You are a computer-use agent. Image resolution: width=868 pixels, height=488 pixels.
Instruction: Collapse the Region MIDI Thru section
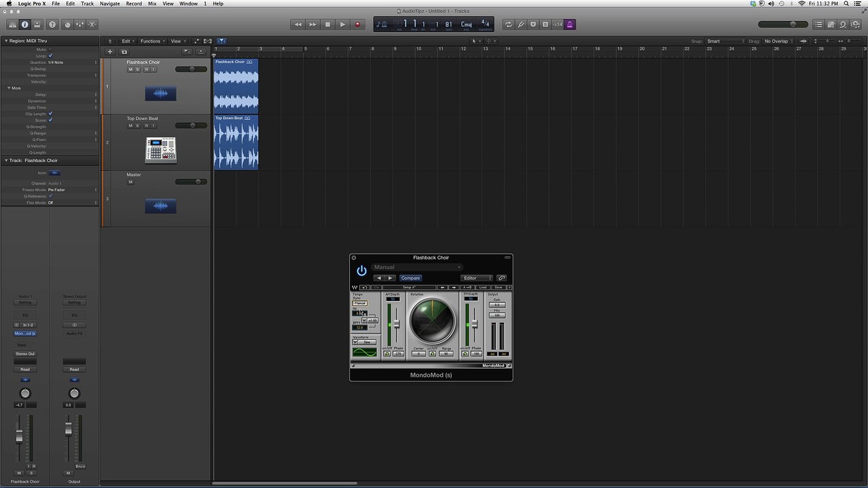(6, 41)
